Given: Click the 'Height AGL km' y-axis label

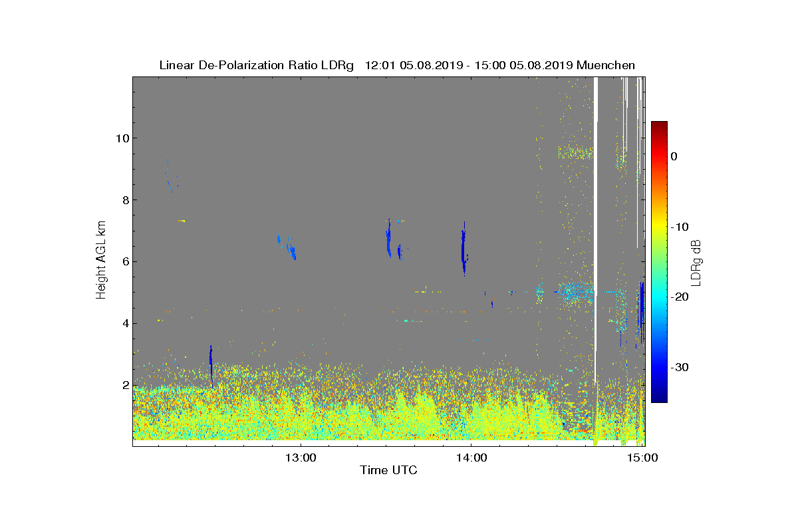Looking at the screenshot, I should (101, 261).
